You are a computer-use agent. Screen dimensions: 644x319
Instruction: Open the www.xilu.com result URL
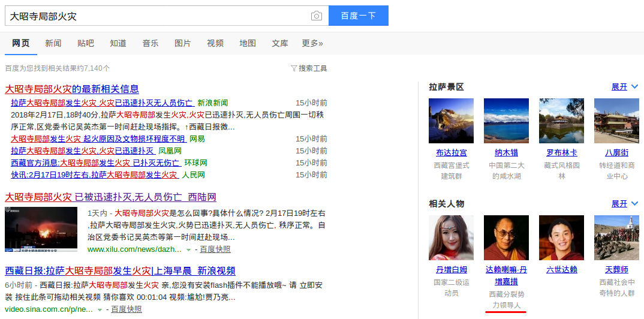[134, 249]
